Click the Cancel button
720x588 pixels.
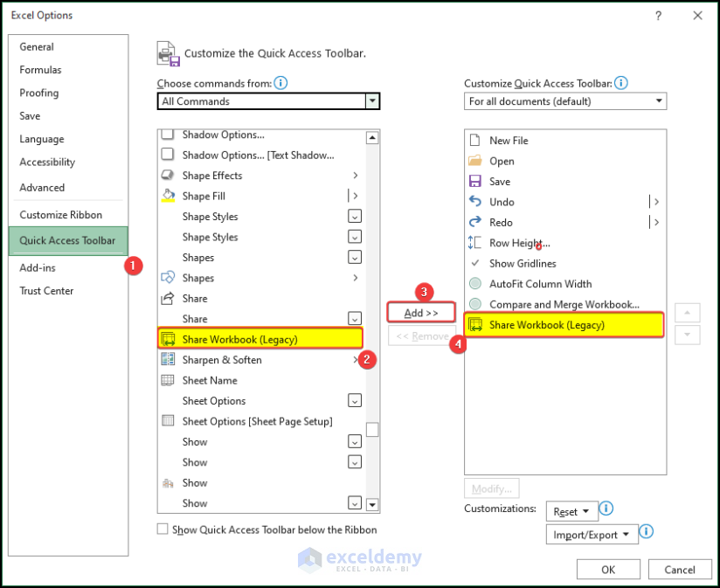[x=680, y=570]
